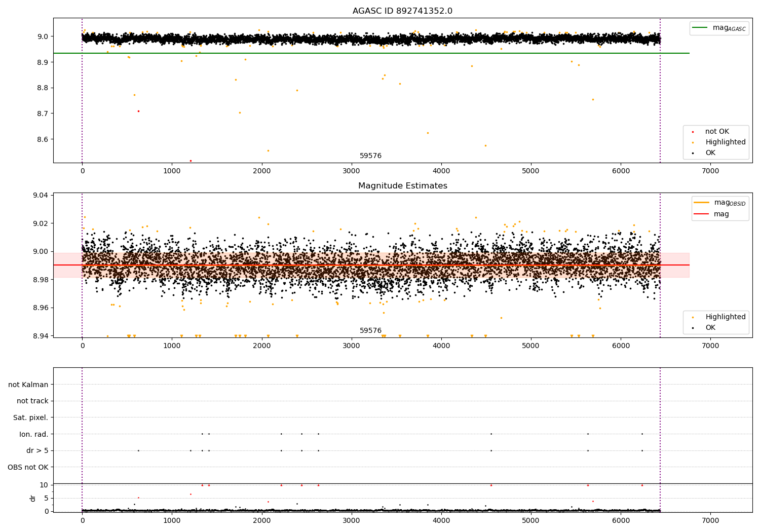Click the 8.94 y-axis tick label
The image size is (760, 532).
pyautogui.click(x=40, y=336)
